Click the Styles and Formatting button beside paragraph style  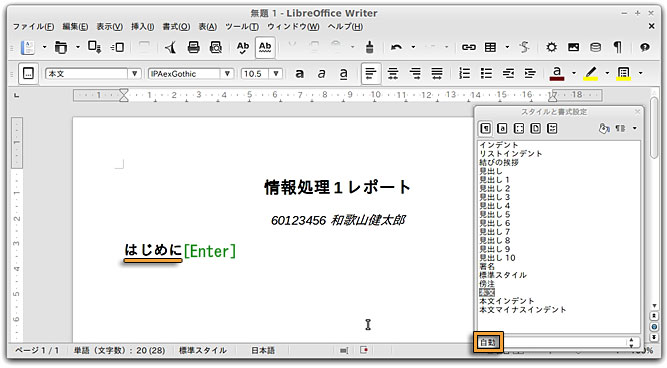click(x=28, y=74)
